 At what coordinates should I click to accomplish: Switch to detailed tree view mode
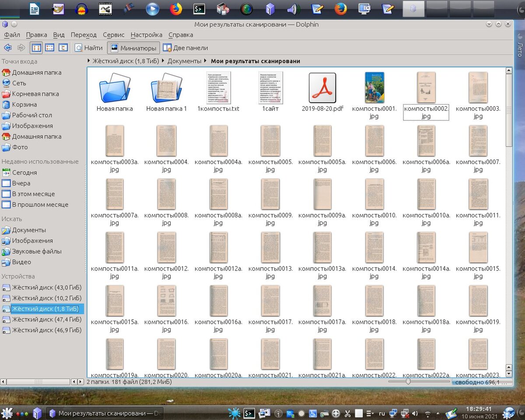pyautogui.click(x=63, y=48)
